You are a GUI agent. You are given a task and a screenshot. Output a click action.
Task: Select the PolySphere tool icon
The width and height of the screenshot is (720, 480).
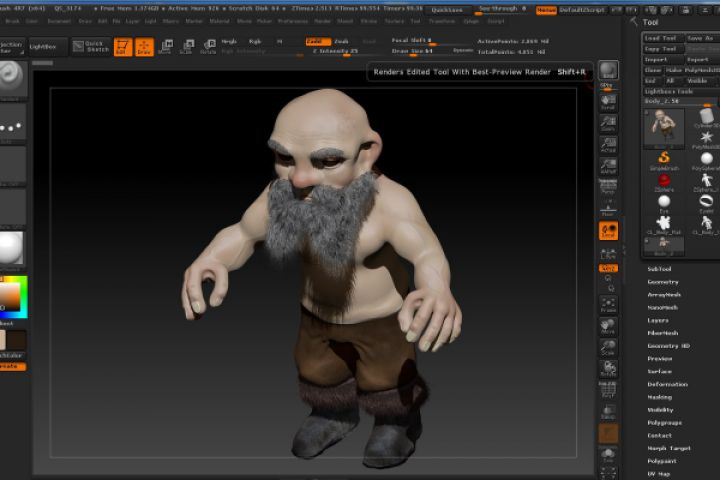click(x=706, y=160)
